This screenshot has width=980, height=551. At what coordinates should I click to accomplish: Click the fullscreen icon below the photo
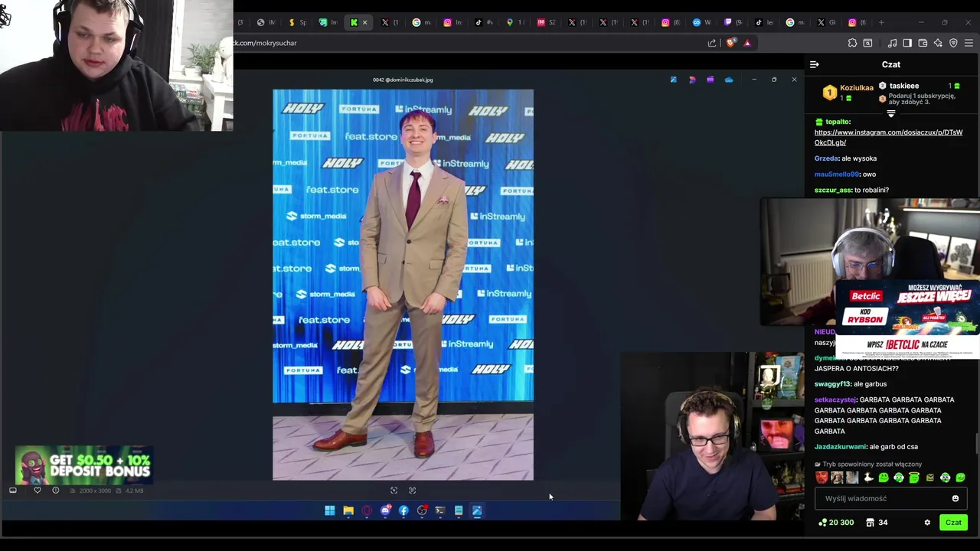pyautogui.click(x=412, y=491)
